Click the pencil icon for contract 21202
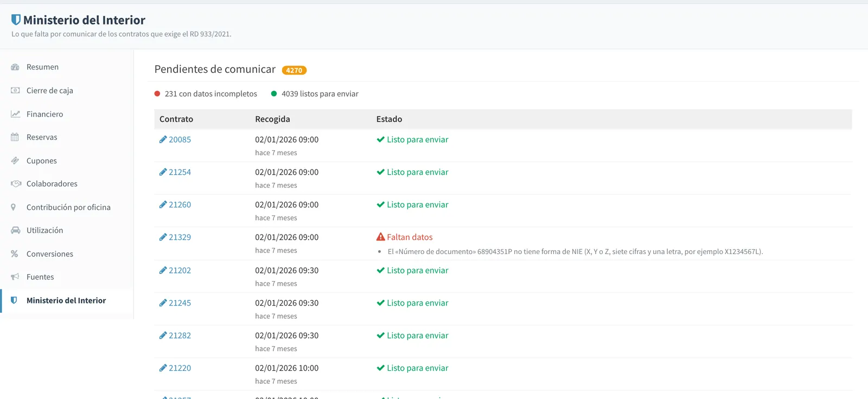This screenshot has width=868, height=399. (x=163, y=270)
